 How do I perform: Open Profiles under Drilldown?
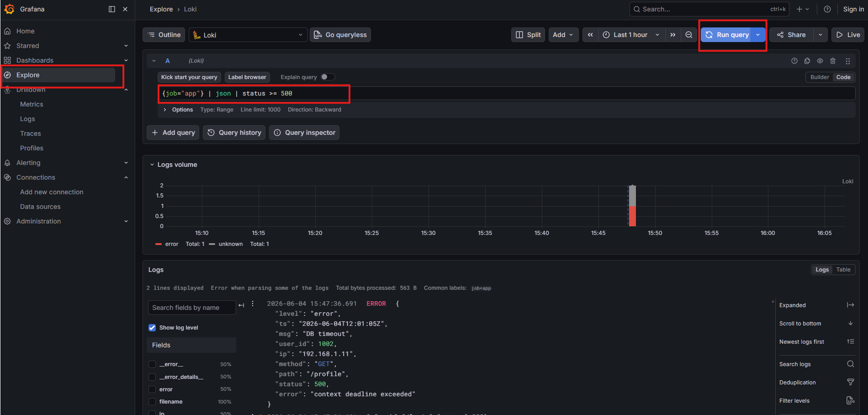pyautogui.click(x=32, y=148)
